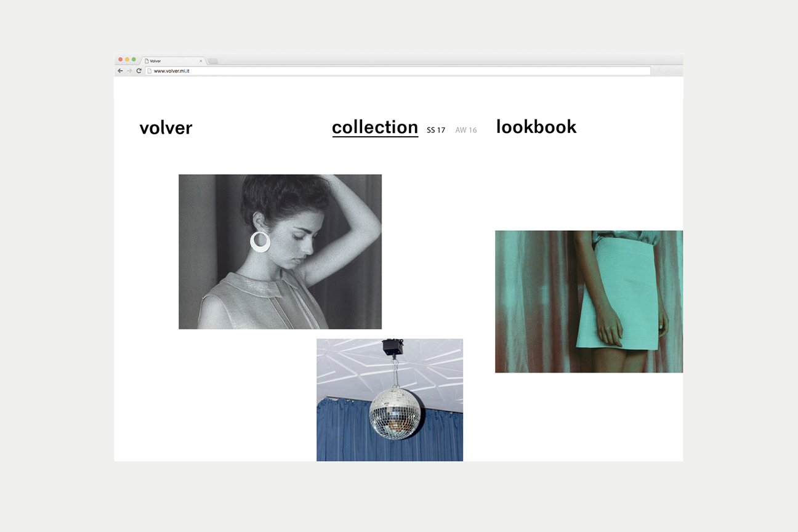Click the browser forward arrow
This screenshot has height=532, width=798.
click(x=129, y=71)
